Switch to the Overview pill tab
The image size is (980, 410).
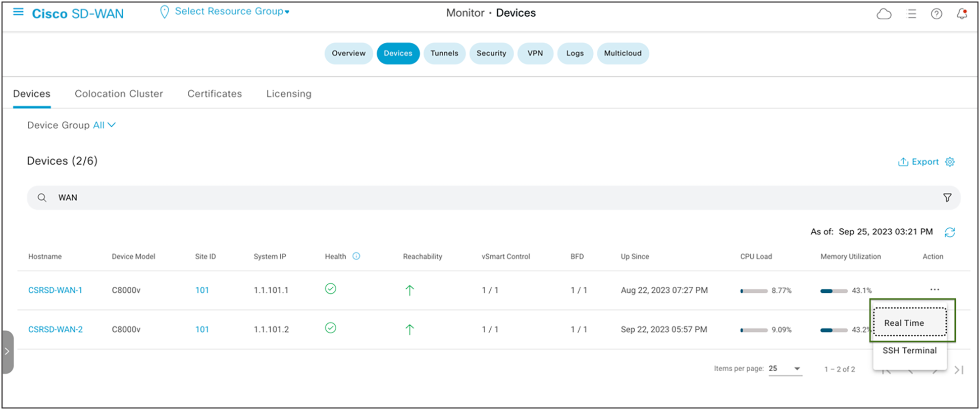coord(348,54)
